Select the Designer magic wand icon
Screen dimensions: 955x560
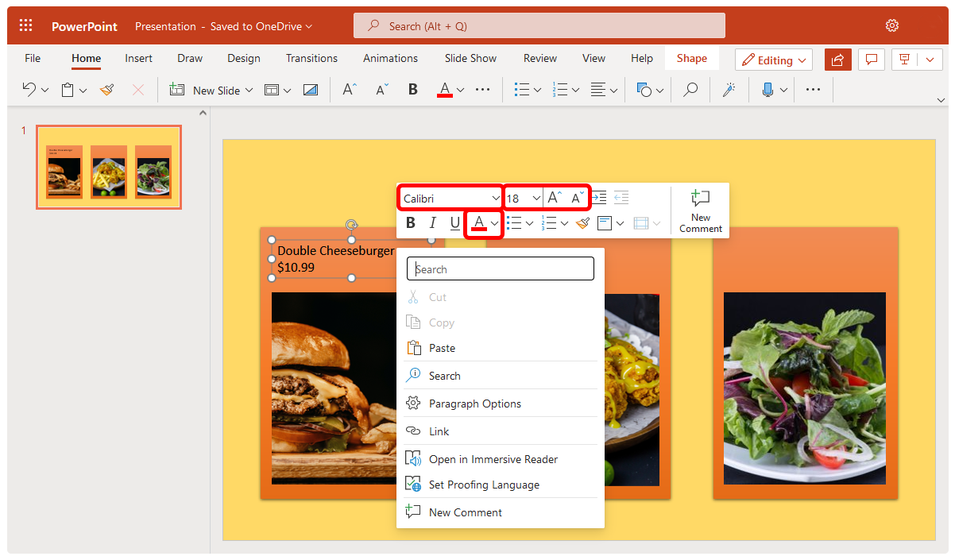pos(729,90)
